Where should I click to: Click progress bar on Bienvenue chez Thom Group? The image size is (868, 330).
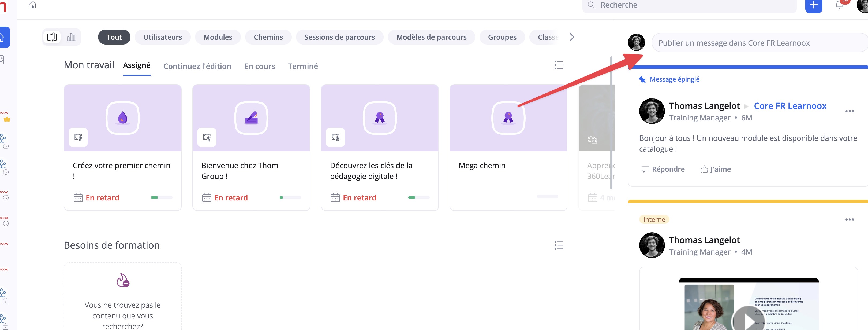[x=290, y=197]
